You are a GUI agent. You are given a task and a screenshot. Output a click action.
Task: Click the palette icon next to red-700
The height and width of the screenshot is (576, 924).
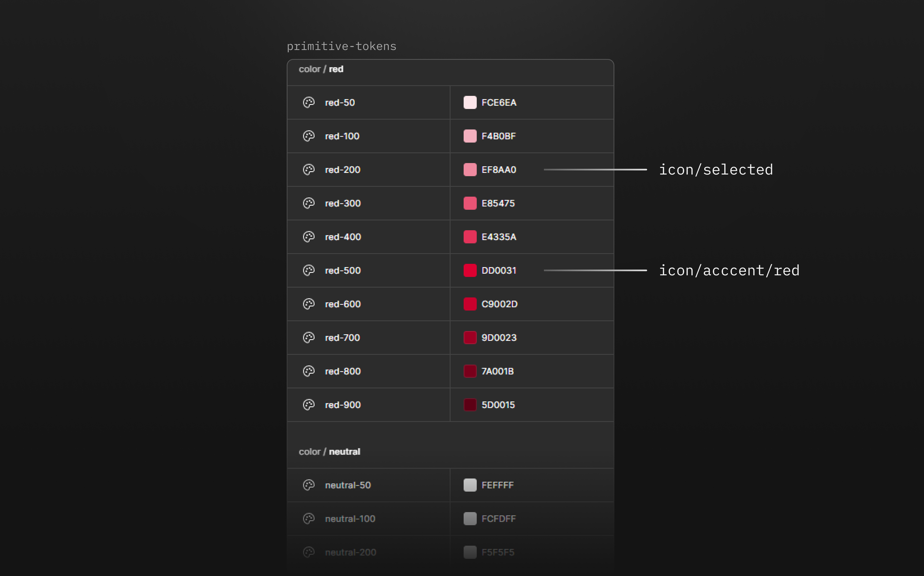tap(308, 338)
